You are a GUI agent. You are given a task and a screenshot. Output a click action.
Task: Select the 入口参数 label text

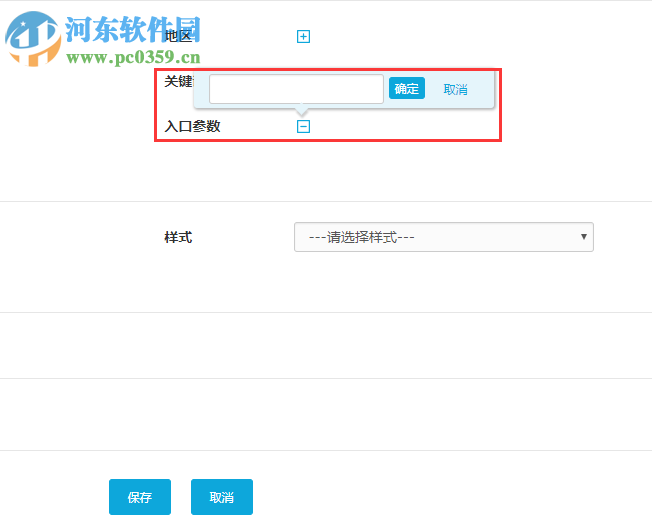192,126
